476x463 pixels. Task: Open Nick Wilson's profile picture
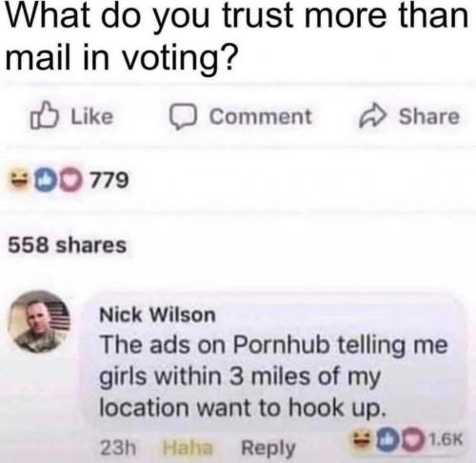pyautogui.click(x=39, y=322)
